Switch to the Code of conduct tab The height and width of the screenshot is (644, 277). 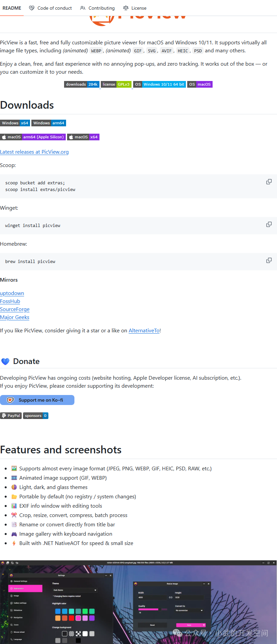[50, 8]
